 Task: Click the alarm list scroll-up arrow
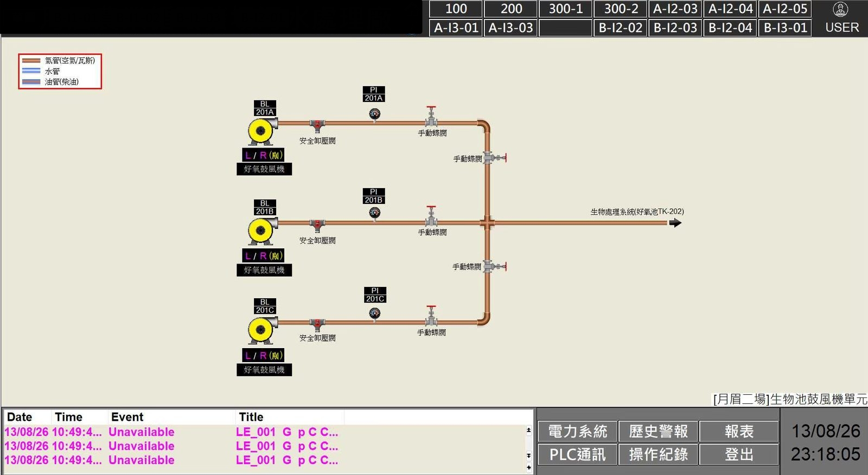coord(529,431)
